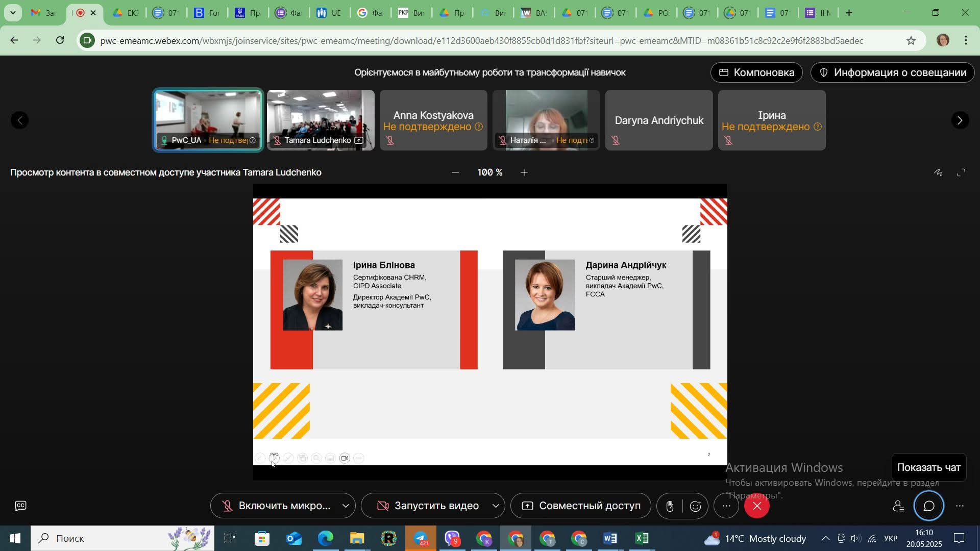Expand microphone options arrow
Screen dimensions: 980x551
click(346, 506)
